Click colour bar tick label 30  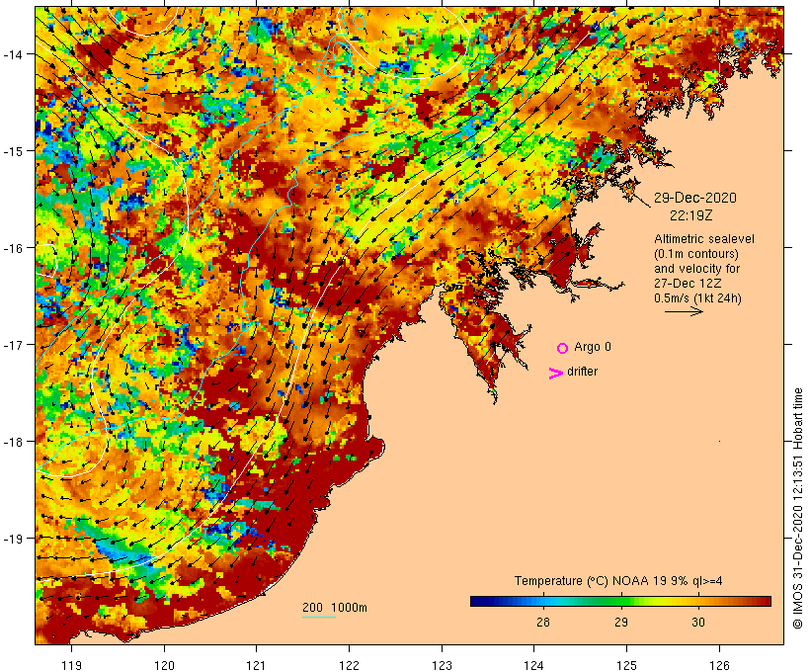click(698, 622)
